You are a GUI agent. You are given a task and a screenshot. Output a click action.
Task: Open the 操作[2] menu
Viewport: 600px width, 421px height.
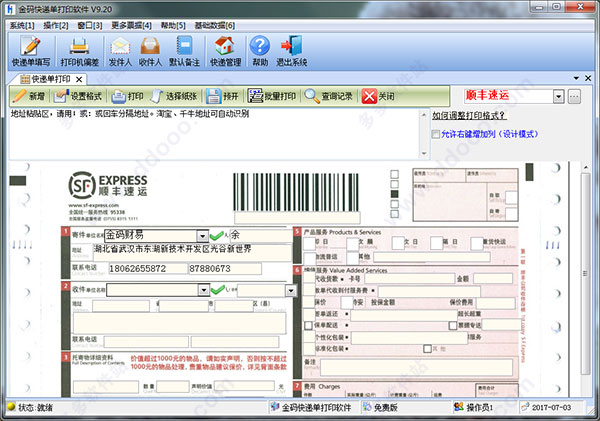pos(56,25)
